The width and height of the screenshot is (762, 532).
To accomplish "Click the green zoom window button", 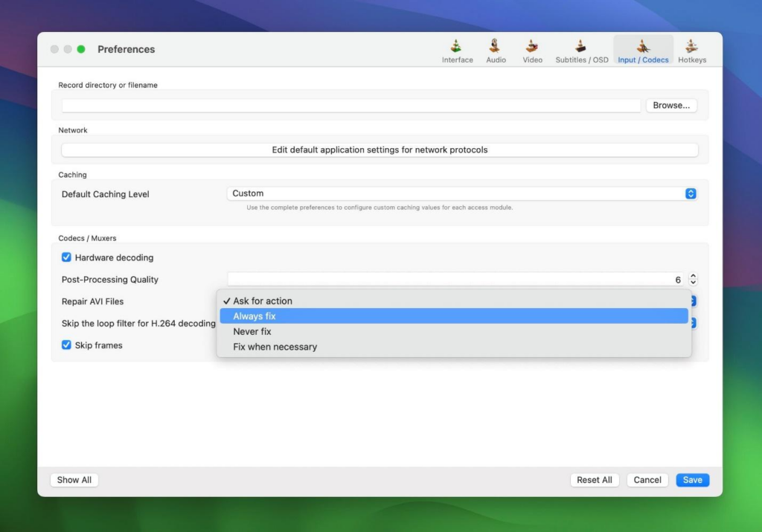I will click(80, 49).
